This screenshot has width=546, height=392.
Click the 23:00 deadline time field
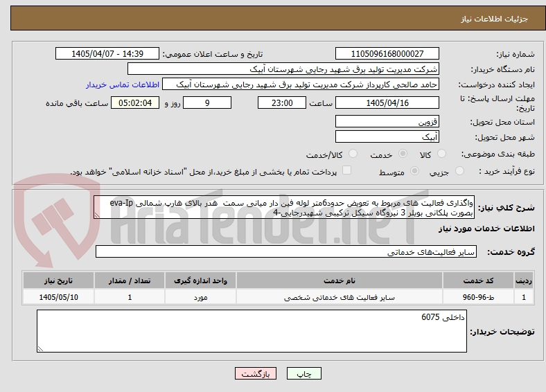(x=282, y=103)
